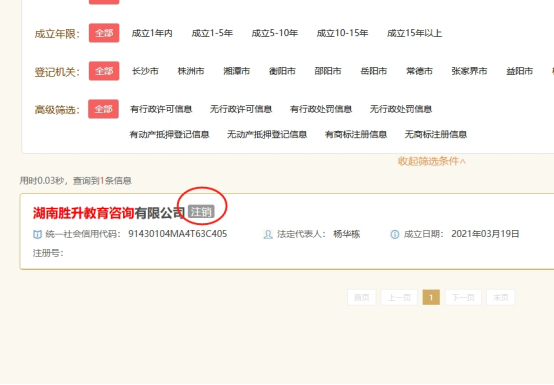Go to first page with 首页

[362, 297]
